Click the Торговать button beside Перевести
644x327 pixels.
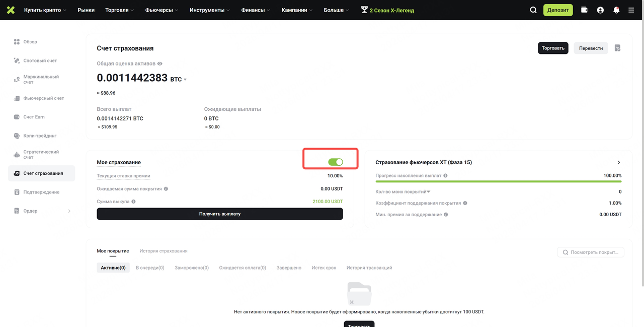(x=553, y=48)
